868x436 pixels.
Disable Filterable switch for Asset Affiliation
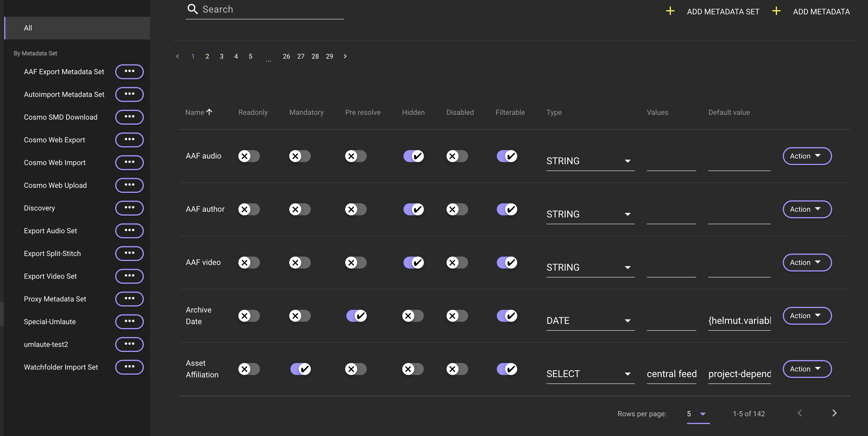click(507, 369)
